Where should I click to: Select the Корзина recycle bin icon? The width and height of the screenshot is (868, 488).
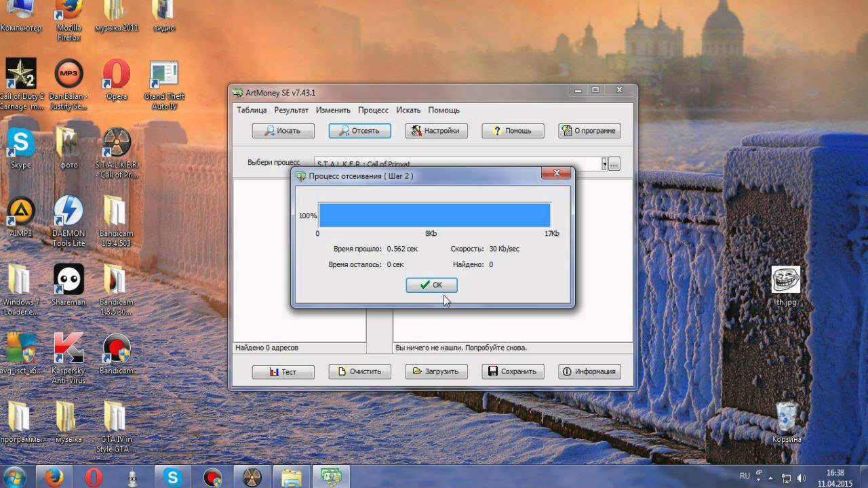786,423
